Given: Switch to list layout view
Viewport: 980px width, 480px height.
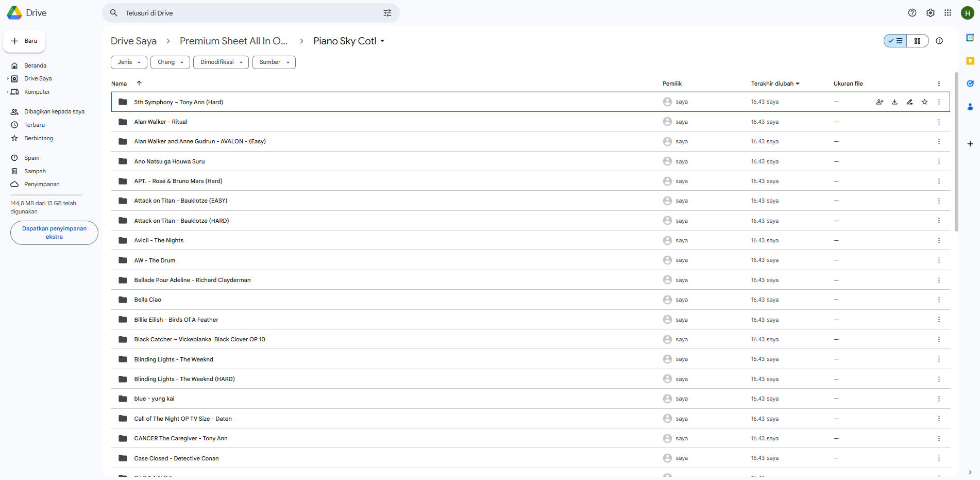Looking at the screenshot, I should (x=895, y=41).
